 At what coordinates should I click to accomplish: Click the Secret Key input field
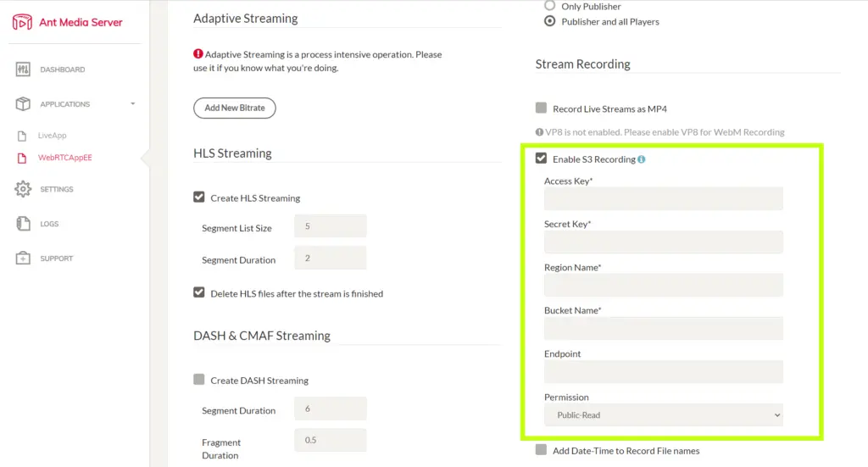point(663,242)
